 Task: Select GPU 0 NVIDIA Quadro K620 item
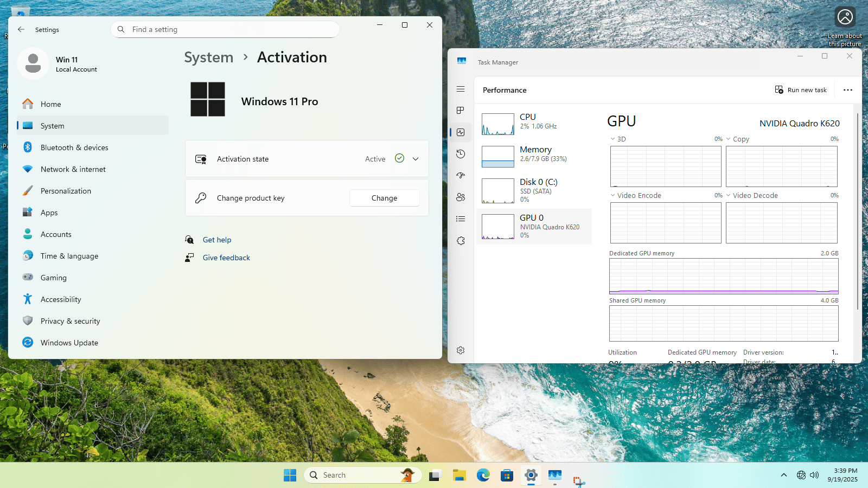[x=534, y=227]
